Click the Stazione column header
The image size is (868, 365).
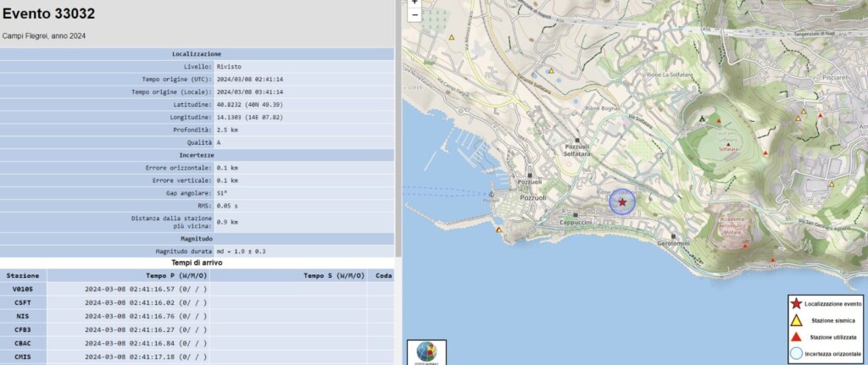[23, 275]
